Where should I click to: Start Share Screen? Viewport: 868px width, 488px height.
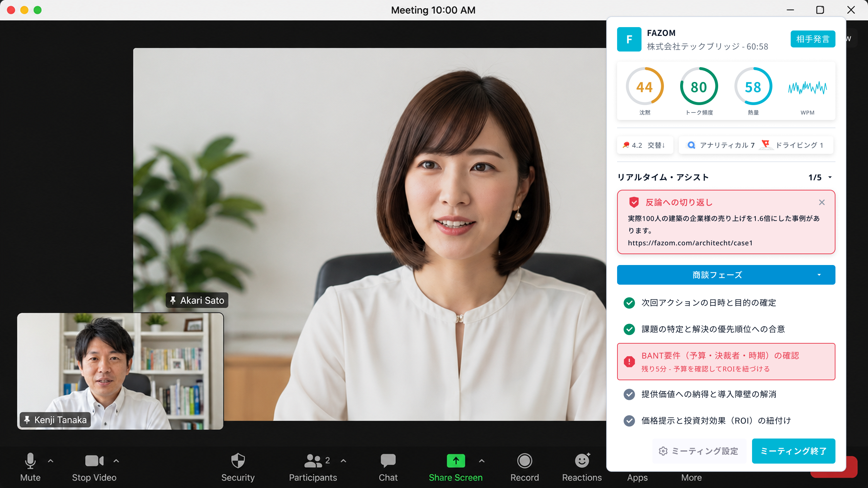[455, 467]
